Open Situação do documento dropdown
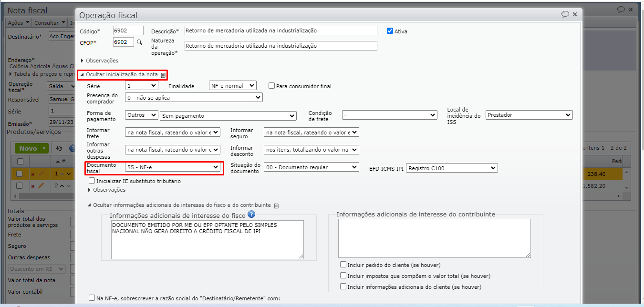The height and width of the screenshot is (307, 644). [x=312, y=167]
